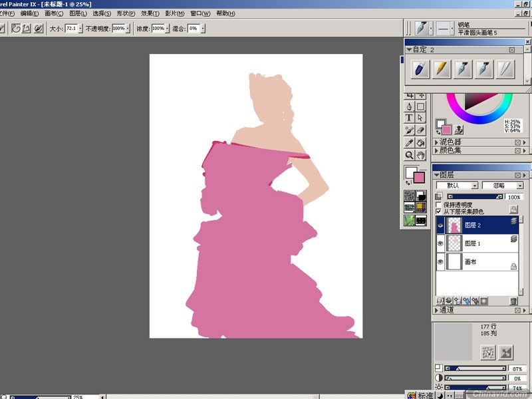Select the Paint Bucket tool
532x399 pixels.
[x=420, y=143]
